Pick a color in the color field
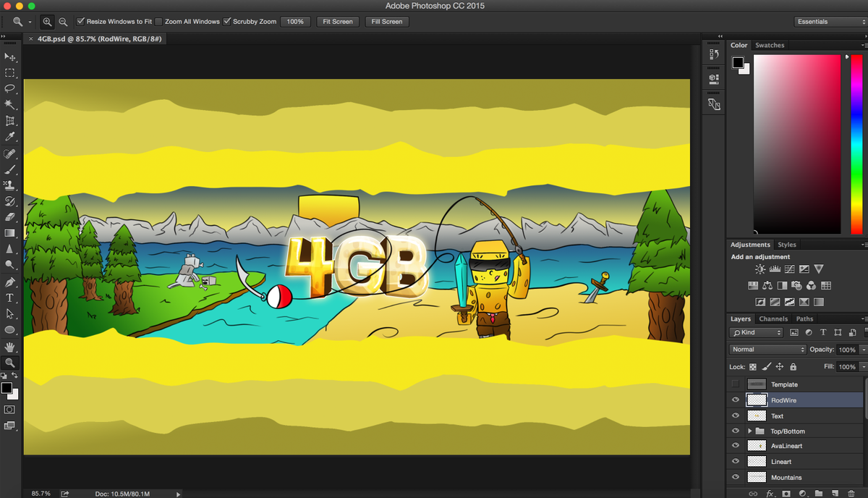The width and height of the screenshot is (868, 498). tap(797, 144)
